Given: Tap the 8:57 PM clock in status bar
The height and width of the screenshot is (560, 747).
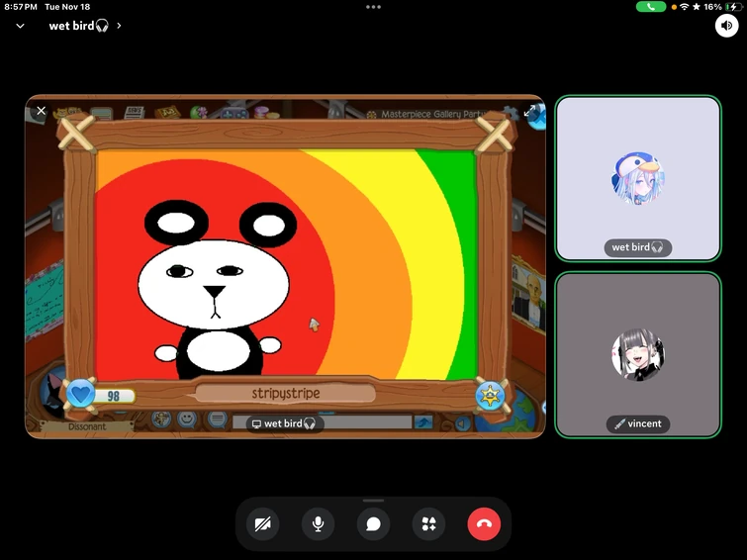Looking at the screenshot, I should click(x=21, y=7).
